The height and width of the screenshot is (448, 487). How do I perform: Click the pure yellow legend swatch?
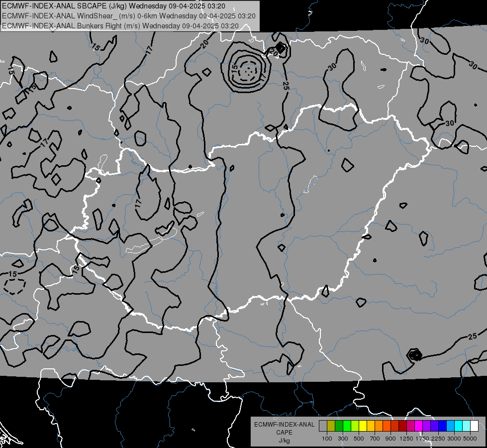363,426
